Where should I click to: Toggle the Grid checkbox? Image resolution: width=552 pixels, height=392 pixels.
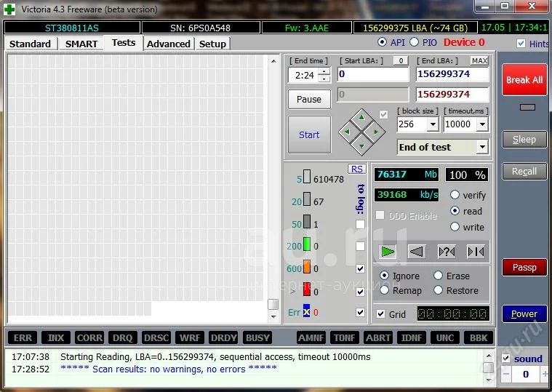point(380,314)
